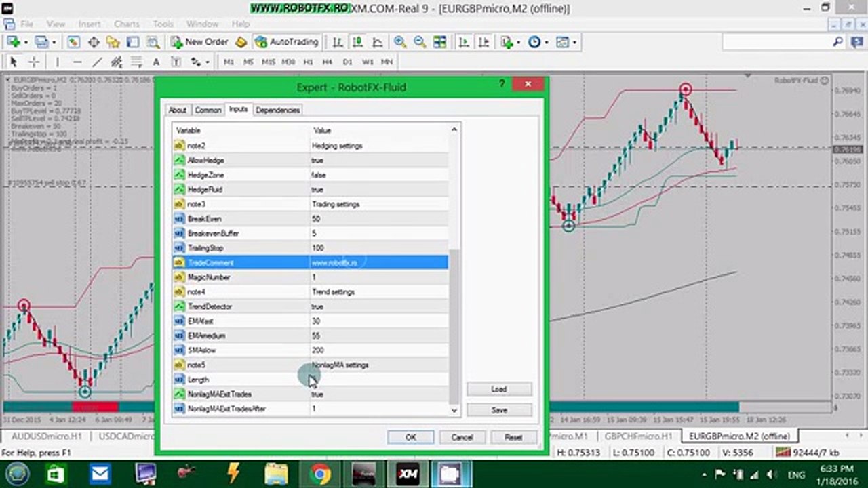The height and width of the screenshot is (488, 868).
Task: Expand the Periods dropdown arrow
Action: click(547, 42)
